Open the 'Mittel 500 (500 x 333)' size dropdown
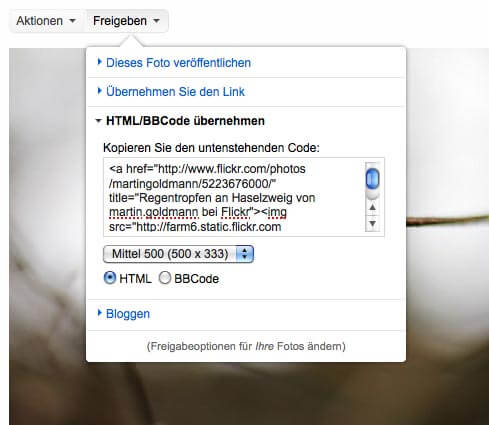 pyautogui.click(x=178, y=254)
